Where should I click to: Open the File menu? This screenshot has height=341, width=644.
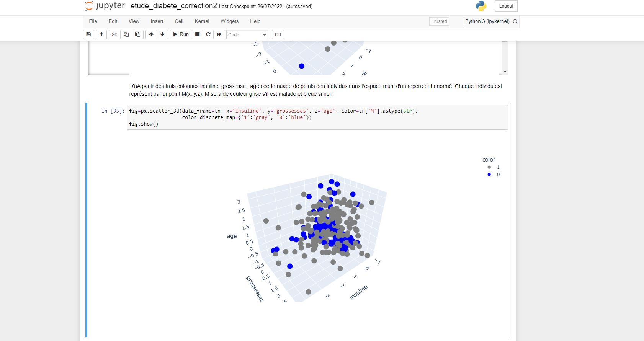(x=93, y=21)
